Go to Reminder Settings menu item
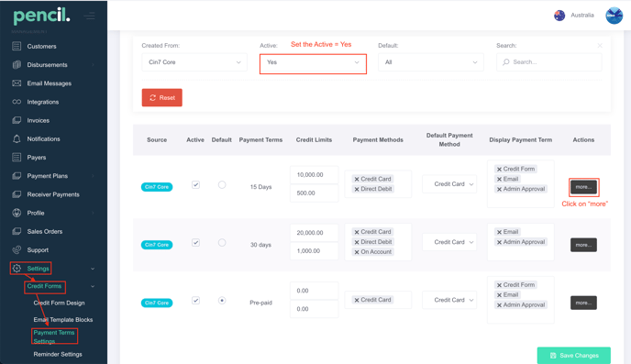631x364 pixels. coord(58,354)
